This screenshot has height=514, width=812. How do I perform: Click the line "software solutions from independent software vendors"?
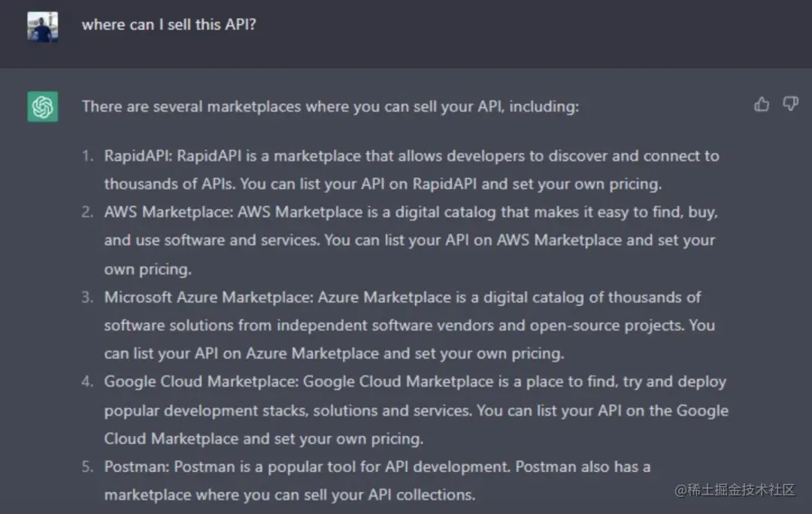(410, 325)
